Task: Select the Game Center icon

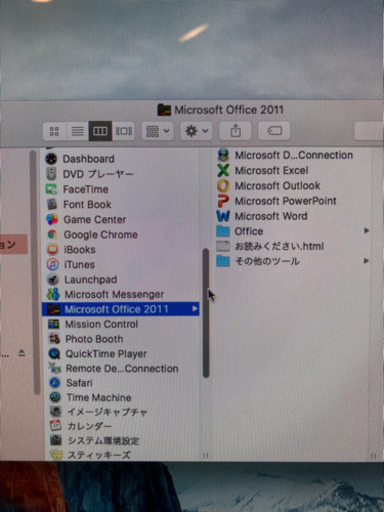Action: (52, 219)
